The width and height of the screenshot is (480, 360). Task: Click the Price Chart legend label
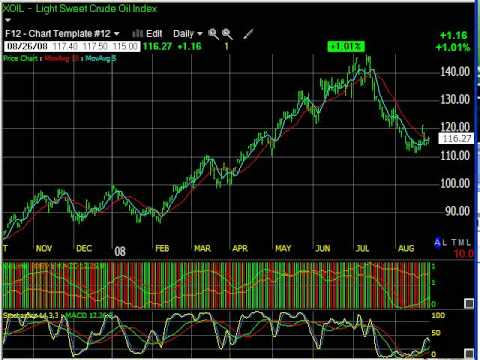click(x=20, y=58)
